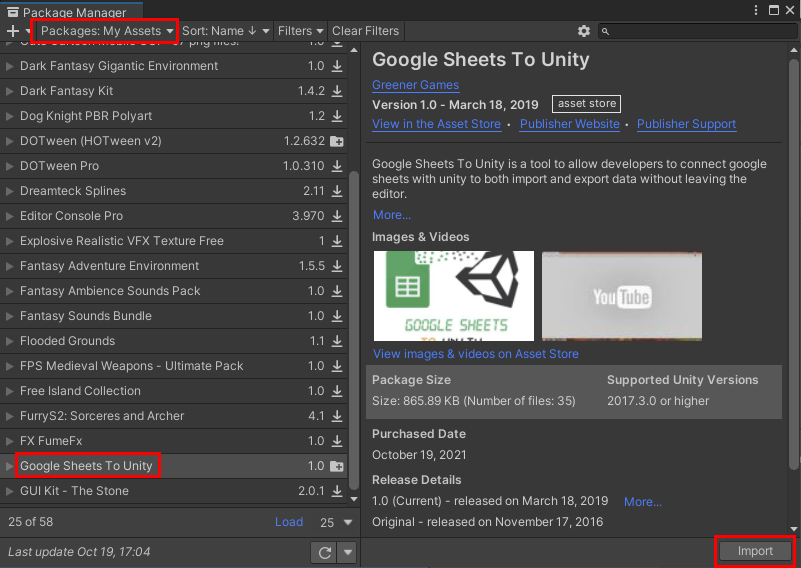Expand the Flooded Grounds package entry
Image resolution: width=801 pixels, height=568 pixels.
(9, 341)
